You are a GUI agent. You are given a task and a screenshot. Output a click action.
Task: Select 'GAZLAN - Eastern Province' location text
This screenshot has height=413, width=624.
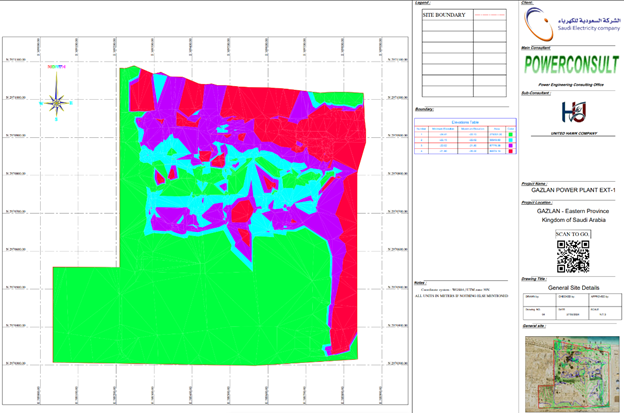click(x=573, y=211)
